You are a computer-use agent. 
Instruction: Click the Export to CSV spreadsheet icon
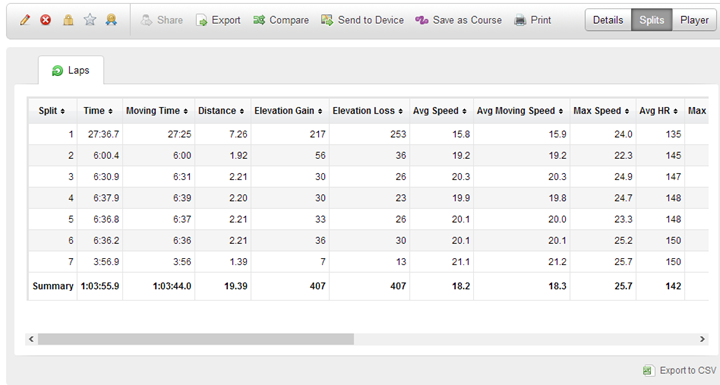(648, 370)
